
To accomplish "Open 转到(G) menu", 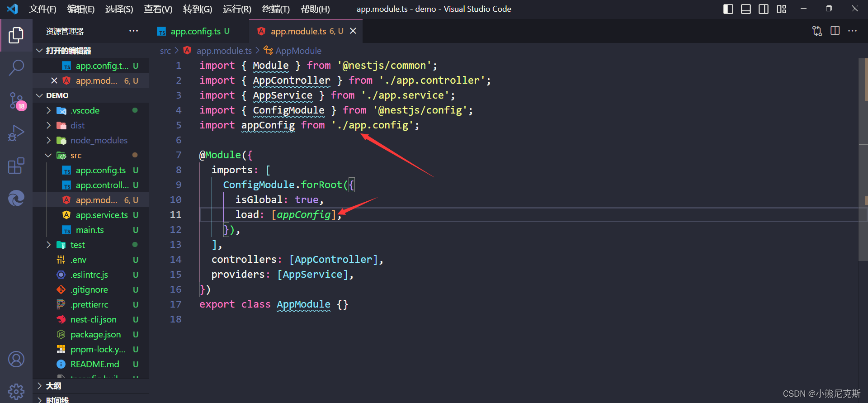I will click(x=198, y=9).
